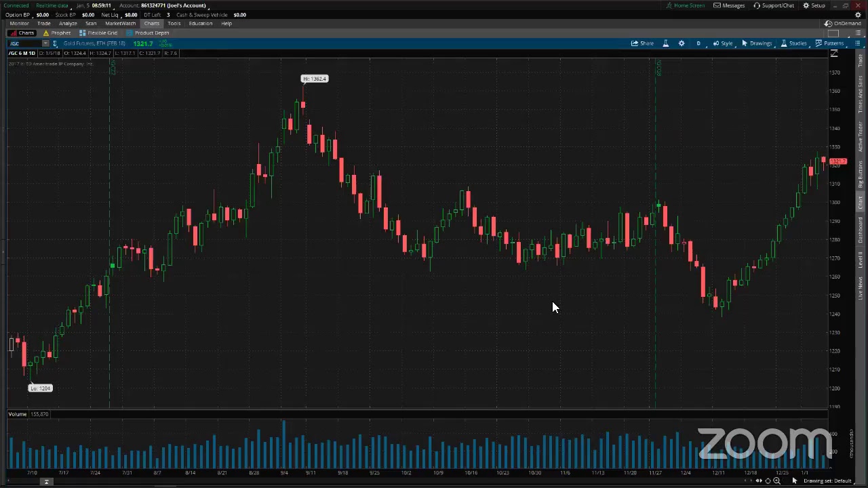Click the Option BP value
Screen dimensions: 868x488
tap(42, 14)
